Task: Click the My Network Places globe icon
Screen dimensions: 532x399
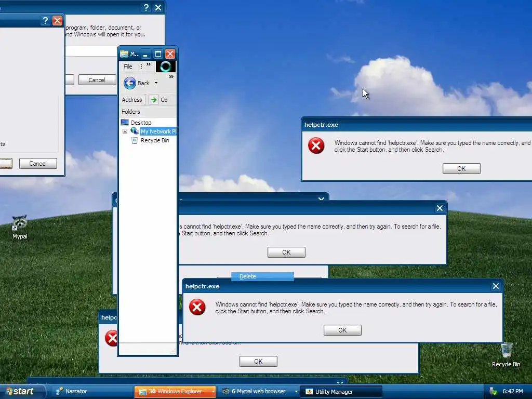Action: click(x=135, y=131)
